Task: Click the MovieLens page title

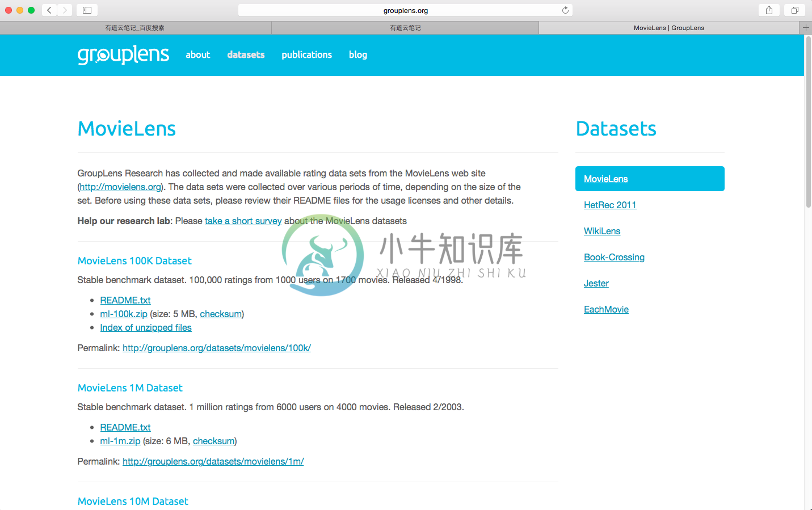Action: pos(127,128)
